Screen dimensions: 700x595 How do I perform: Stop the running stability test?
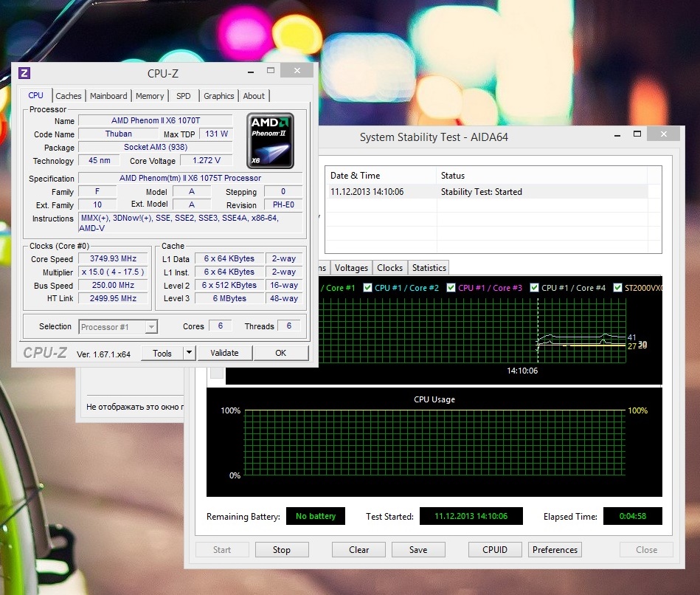tap(282, 550)
